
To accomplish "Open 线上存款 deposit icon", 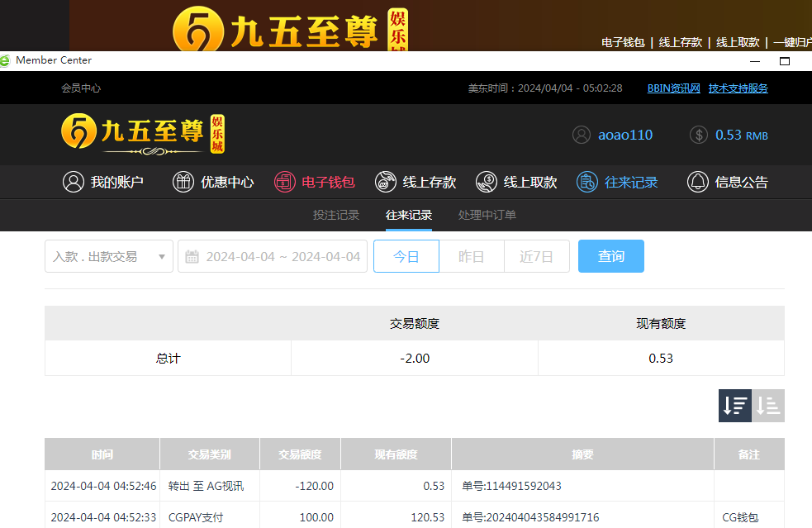I will (385, 183).
